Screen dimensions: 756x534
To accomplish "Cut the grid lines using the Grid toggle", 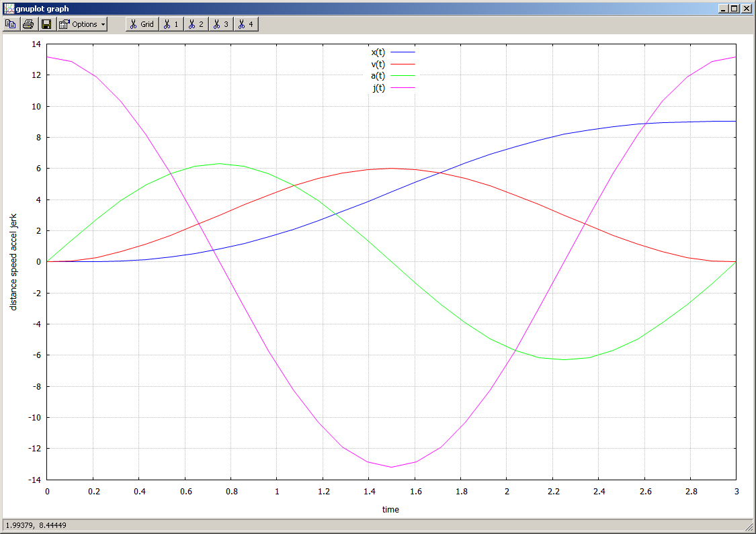I will click(141, 24).
